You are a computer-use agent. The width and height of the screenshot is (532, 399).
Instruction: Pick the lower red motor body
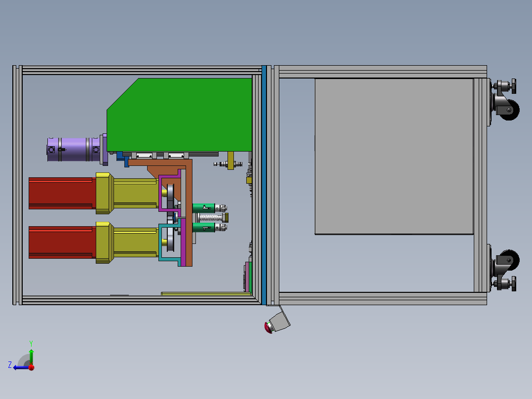62,242
